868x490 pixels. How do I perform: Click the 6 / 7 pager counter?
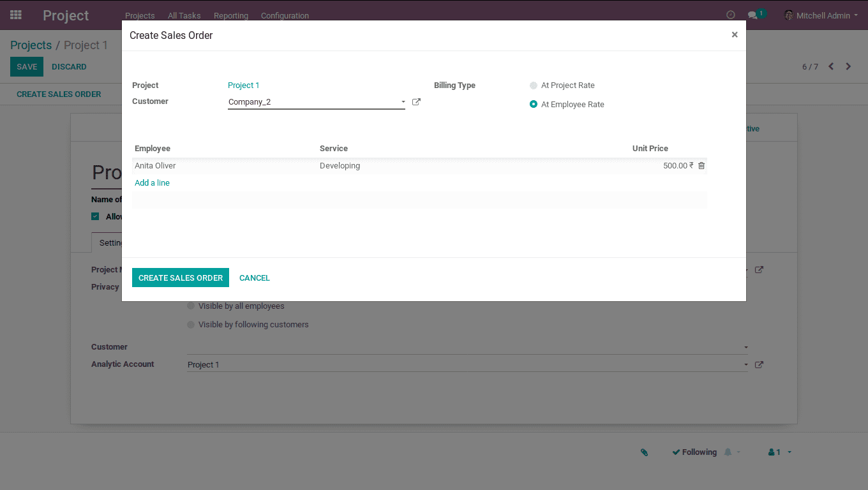point(810,67)
